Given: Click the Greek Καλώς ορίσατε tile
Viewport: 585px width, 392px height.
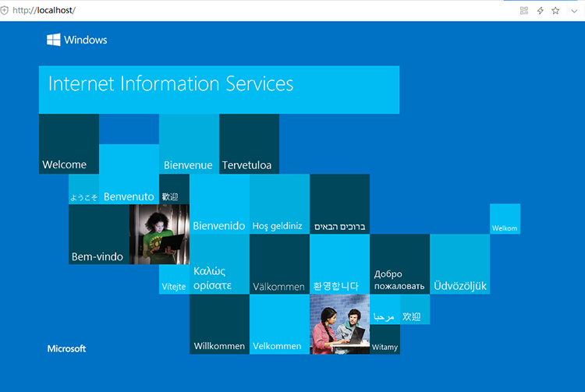Looking at the screenshot, I should point(219,264).
